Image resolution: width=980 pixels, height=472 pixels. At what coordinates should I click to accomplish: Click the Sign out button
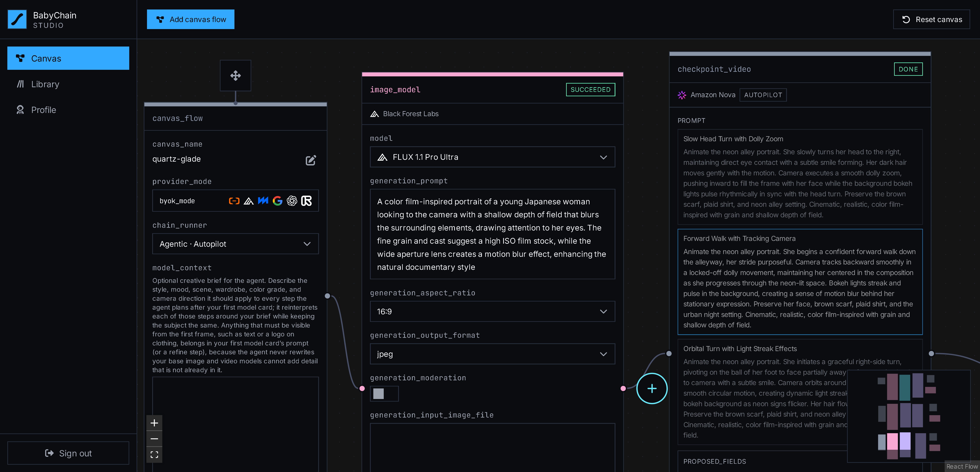tap(68, 453)
